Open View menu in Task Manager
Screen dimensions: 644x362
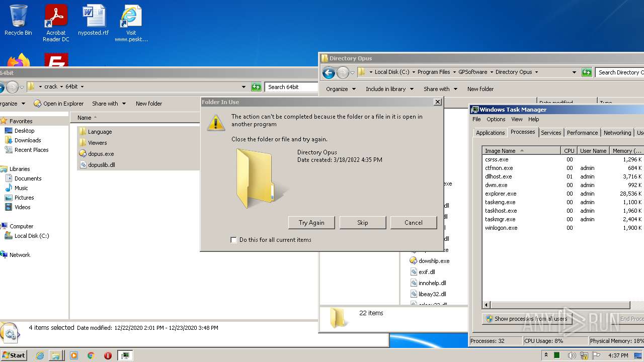[x=517, y=119]
